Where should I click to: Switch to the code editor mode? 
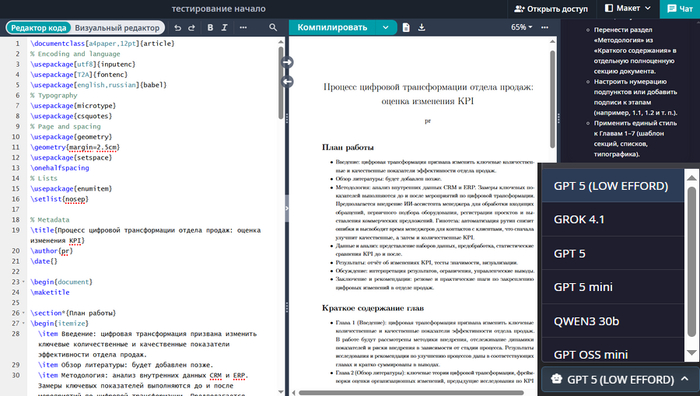(x=38, y=28)
